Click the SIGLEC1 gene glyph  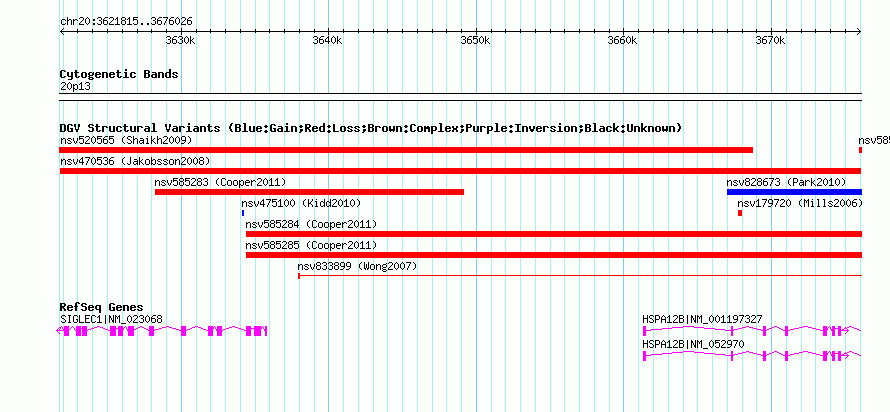(162, 331)
